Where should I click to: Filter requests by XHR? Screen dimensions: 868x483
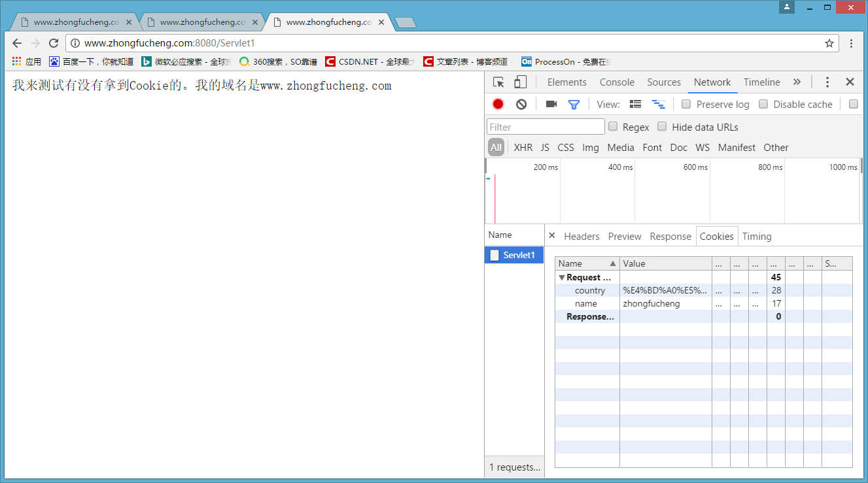(523, 148)
